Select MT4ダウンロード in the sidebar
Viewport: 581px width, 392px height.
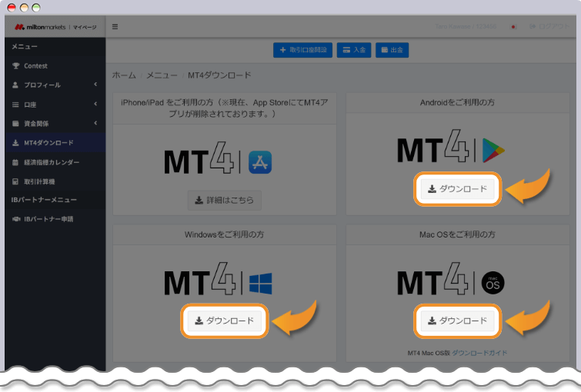[55, 143]
